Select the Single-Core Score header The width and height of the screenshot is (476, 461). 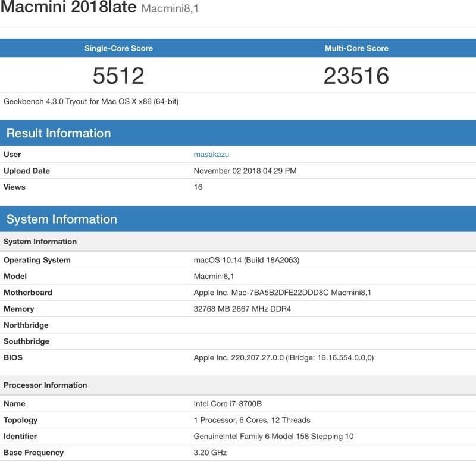(119, 49)
